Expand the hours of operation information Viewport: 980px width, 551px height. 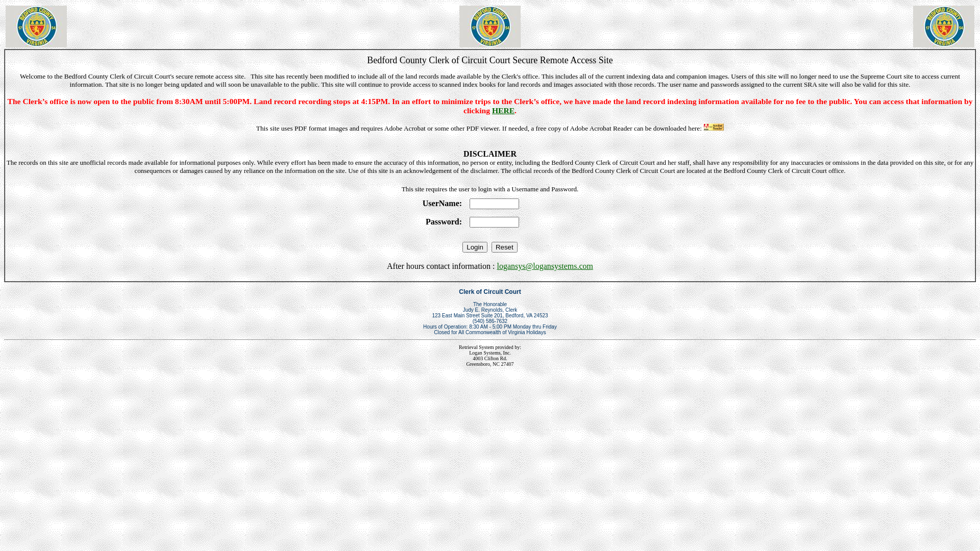point(489,327)
